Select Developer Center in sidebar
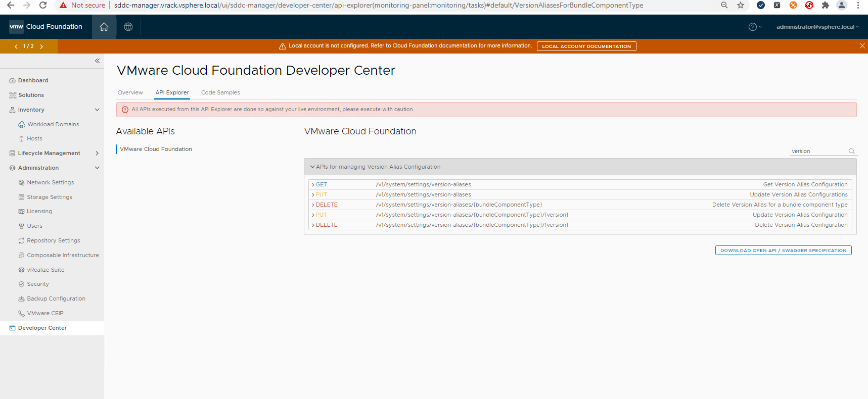 (x=52, y=328)
